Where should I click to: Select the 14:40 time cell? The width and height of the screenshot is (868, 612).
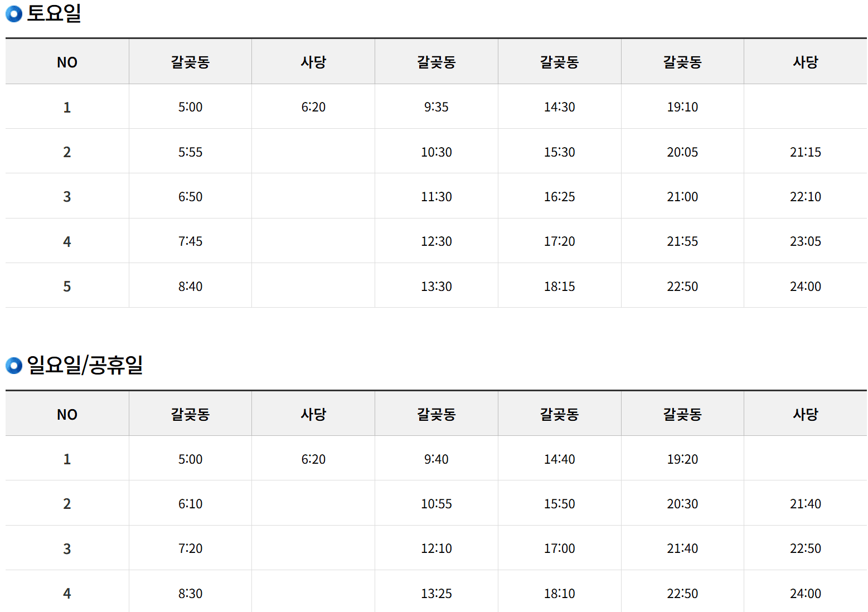[559, 459]
